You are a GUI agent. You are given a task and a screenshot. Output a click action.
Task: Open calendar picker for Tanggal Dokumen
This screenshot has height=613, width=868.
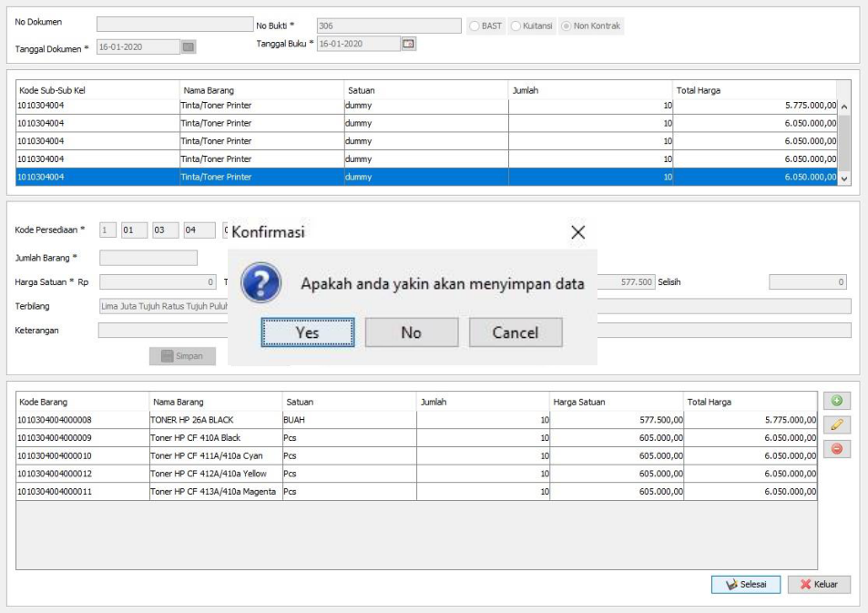pyautogui.click(x=189, y=46)
